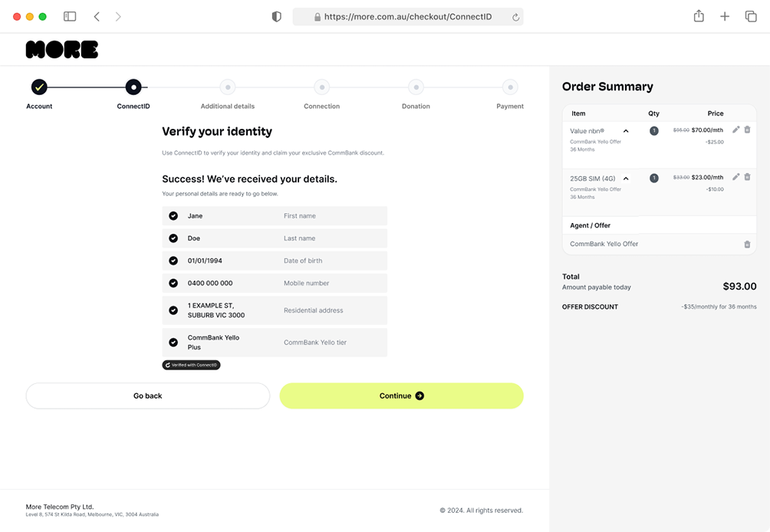Collapse the Value nbn details

pos(626,131)
